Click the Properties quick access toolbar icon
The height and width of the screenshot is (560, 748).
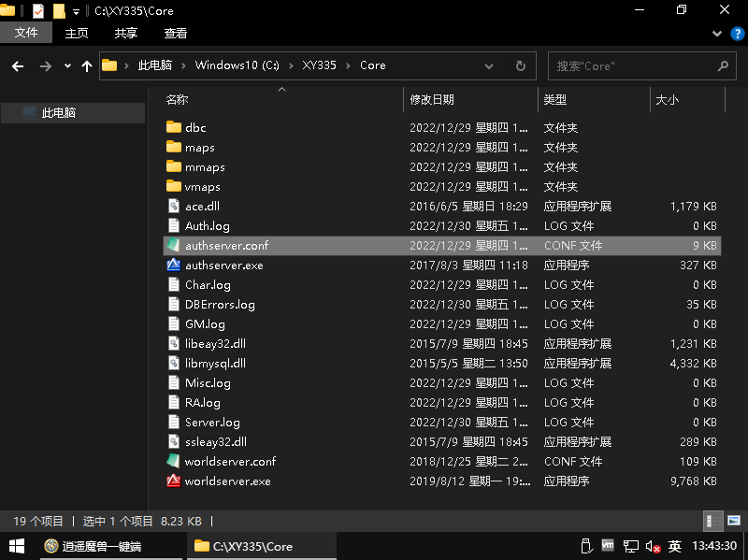tap(38, 10)
